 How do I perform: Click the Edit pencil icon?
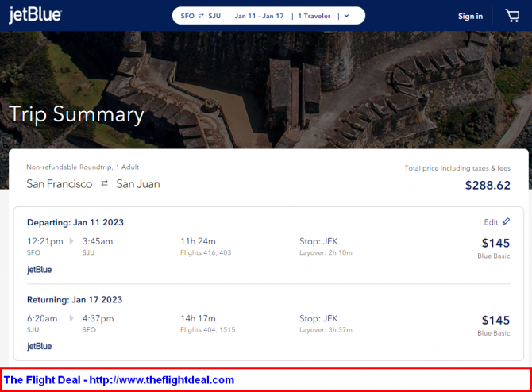506,221
